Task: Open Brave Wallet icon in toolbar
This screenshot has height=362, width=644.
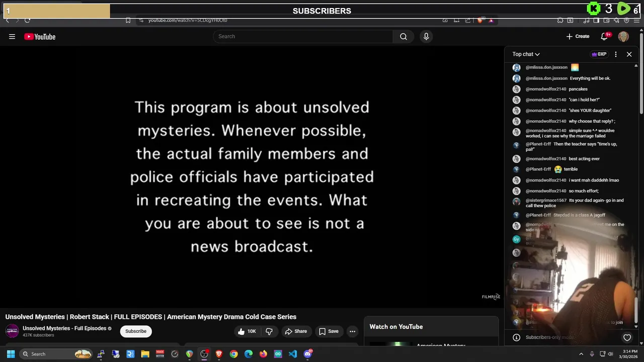Action: click(x=606, y=20)
